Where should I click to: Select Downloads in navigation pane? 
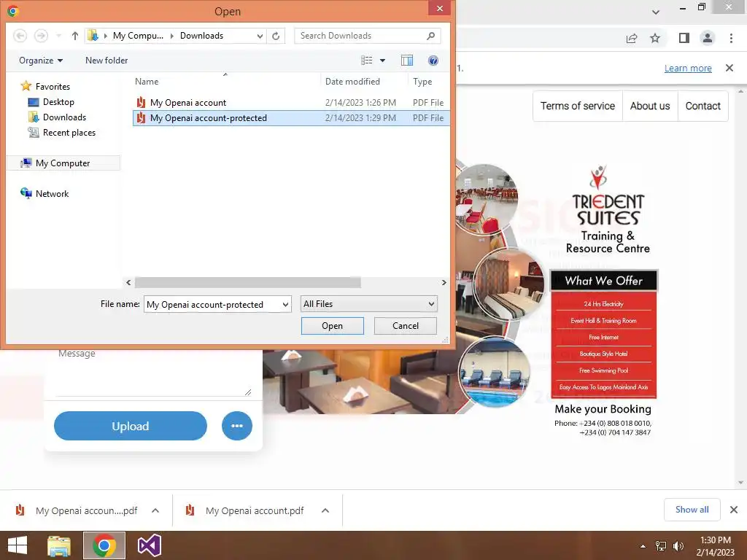point(57,117)
